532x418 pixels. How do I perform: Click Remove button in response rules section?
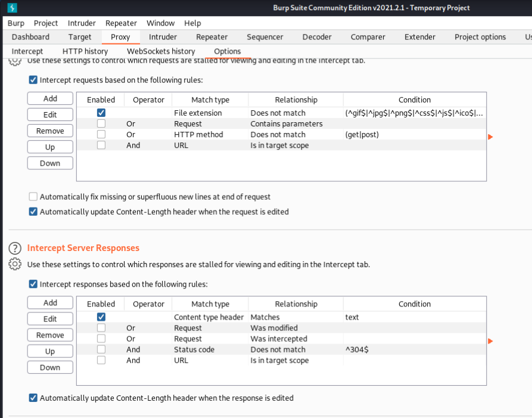[x=50, y=335]
